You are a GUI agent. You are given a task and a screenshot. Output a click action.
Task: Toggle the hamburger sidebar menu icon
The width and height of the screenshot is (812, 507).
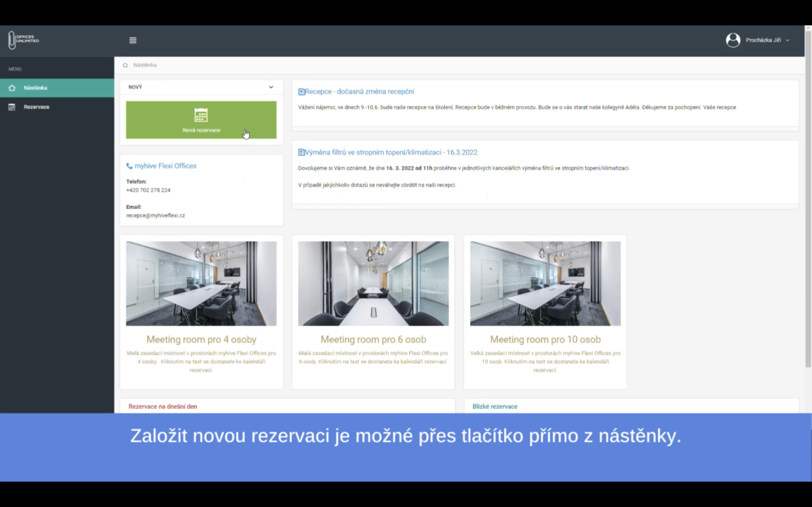(x=133, y=40)
